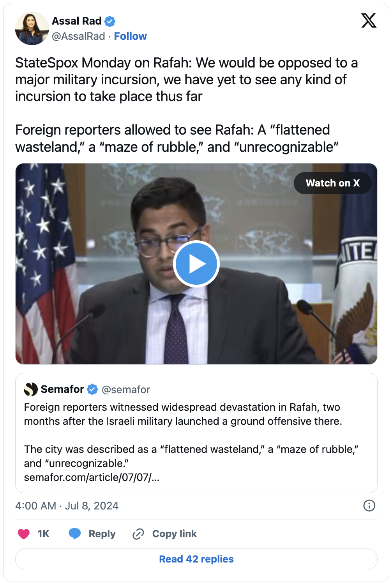Viewport: 392px width, 582px height.
Task: Click the X logo icon
Action: [368, 21]
